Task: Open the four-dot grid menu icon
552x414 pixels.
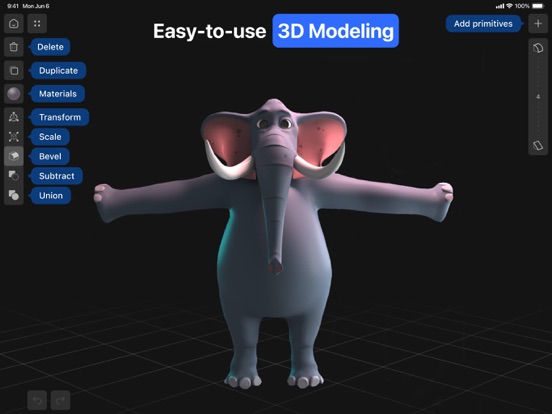Action: tap(37, 24)
